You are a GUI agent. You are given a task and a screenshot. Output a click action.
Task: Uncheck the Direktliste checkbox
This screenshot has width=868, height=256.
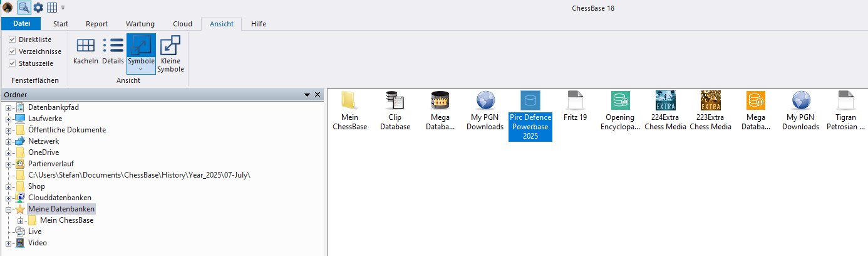[x=12, y=40]
